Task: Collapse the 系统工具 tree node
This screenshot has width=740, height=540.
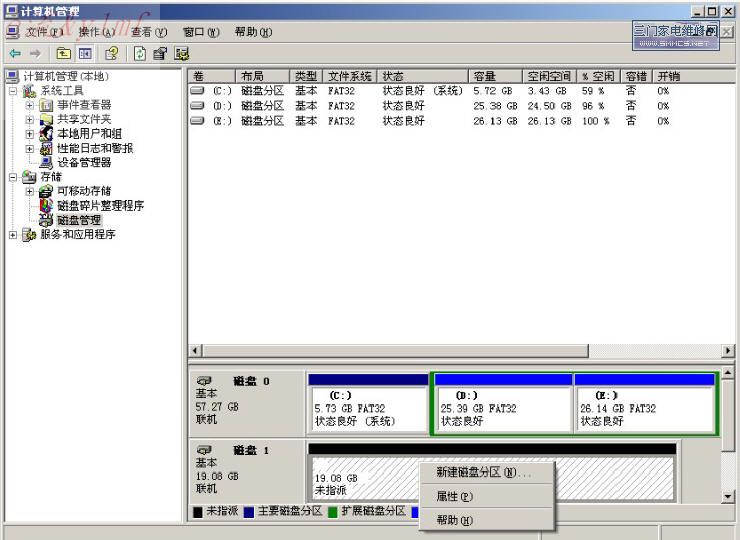Action: [14, 91]
